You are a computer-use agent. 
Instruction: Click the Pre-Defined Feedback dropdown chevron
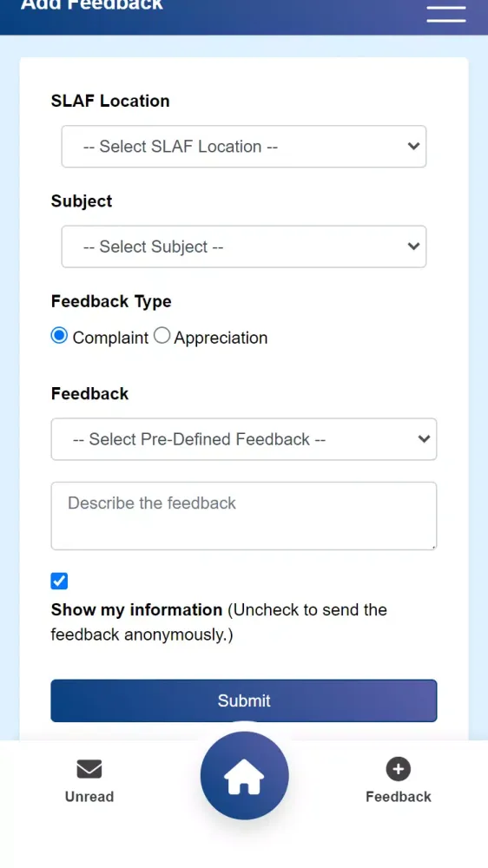(x=424, y=439)
